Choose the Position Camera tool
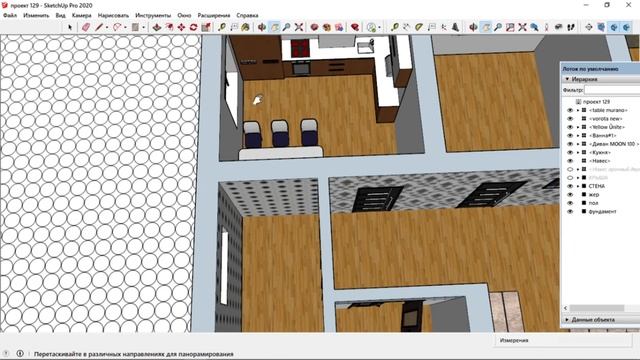640x360 pixels. click(547, 27)
